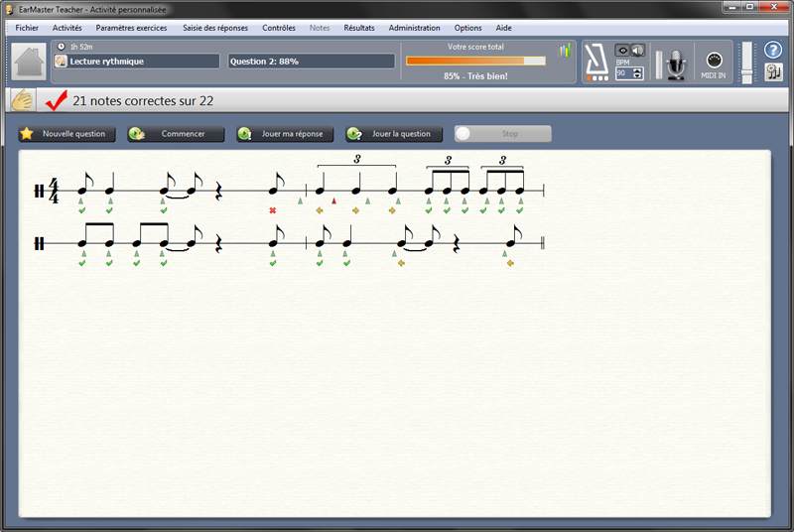Click the Lecture rythmique activity field
The image size is (794, 532).
click(x=137, y=62)
